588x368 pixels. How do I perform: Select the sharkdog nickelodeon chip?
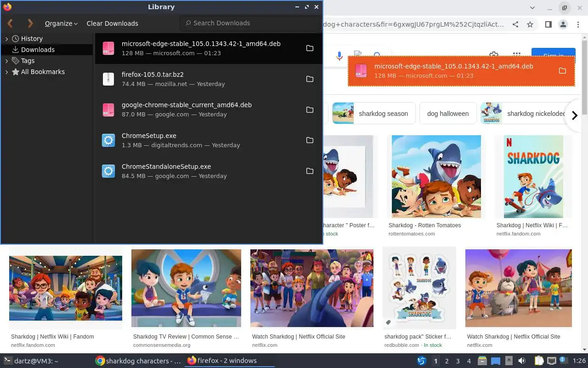[x=524, y=114]
